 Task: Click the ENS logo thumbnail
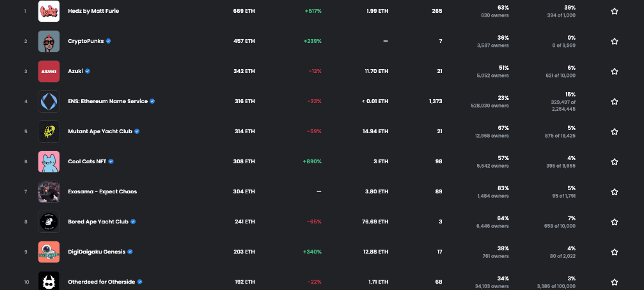tap(49, 101)
